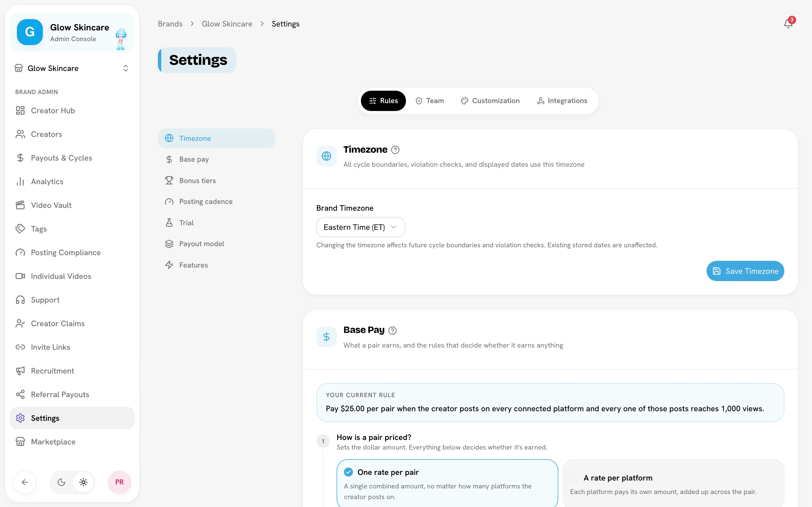Open the PR user avatar
Image resolution: width=812 pixels, height=507 pixels.
point(120,482)
